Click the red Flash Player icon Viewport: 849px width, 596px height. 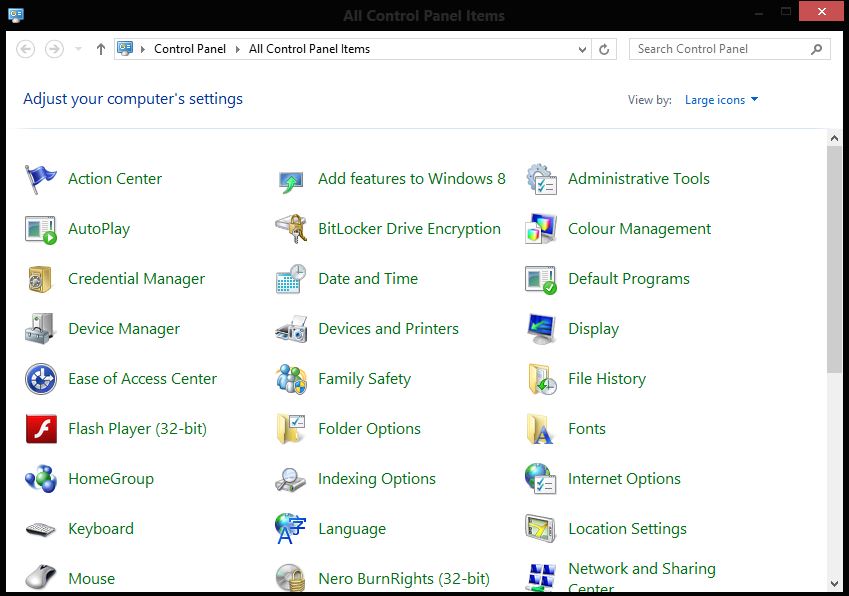41,429
